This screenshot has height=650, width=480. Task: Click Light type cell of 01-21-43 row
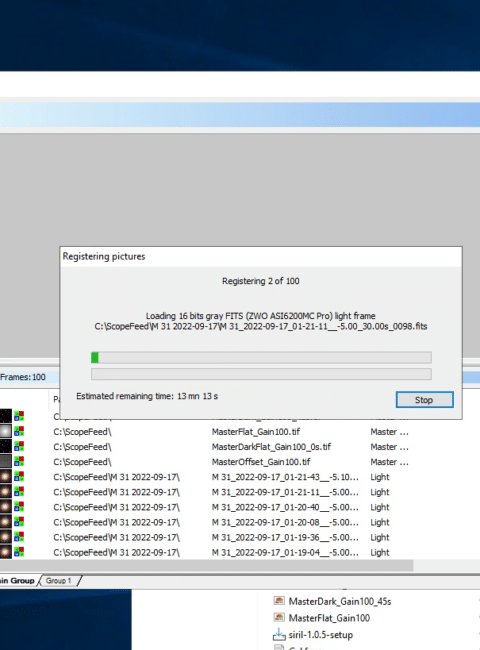coord(380,477)
